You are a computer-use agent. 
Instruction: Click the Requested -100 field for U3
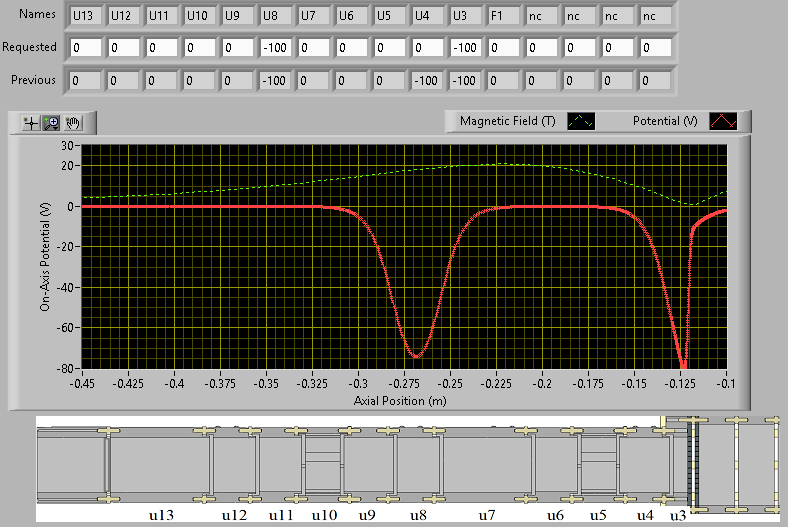point(466,48)
